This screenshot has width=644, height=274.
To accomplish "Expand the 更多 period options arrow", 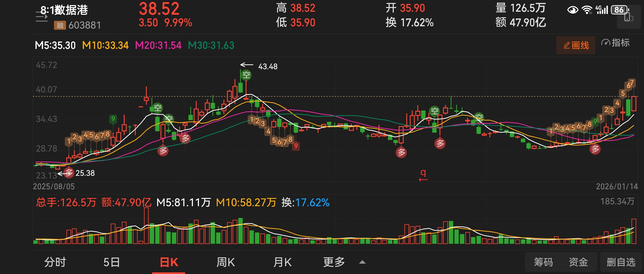I will point(362,262).
